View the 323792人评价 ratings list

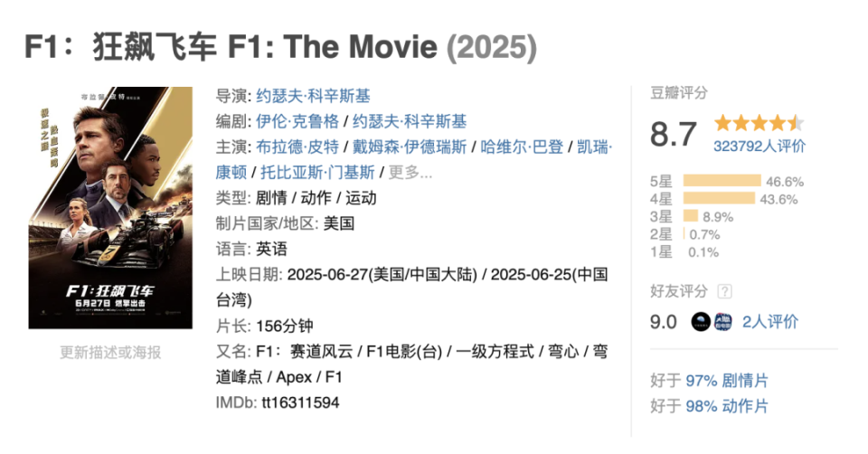coord(759,147)
